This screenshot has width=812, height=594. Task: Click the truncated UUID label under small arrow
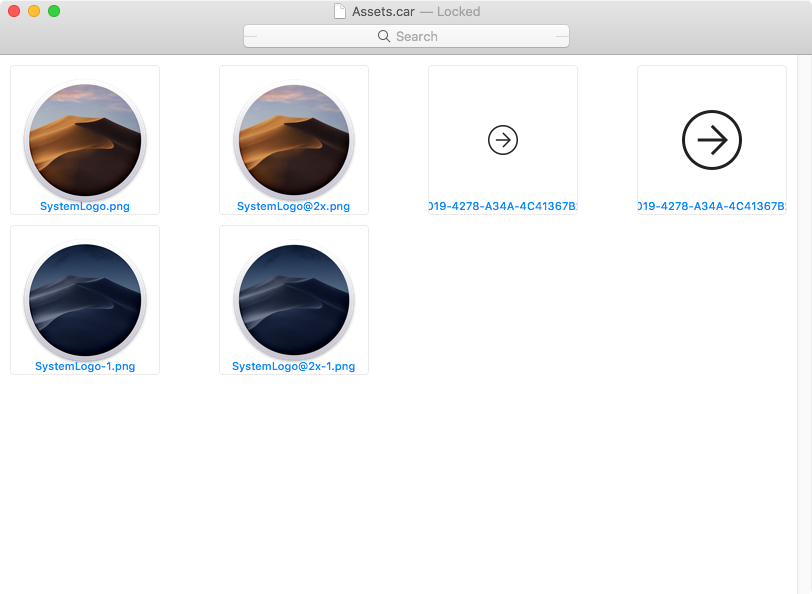[503, 206]
